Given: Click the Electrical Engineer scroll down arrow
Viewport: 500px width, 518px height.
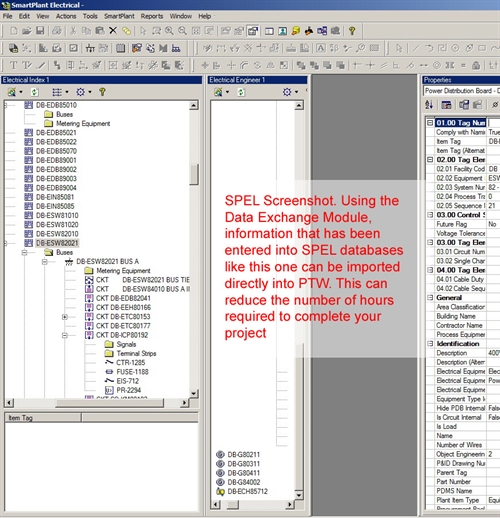Looking at the screenshot, I should click(x=299, y=495).
